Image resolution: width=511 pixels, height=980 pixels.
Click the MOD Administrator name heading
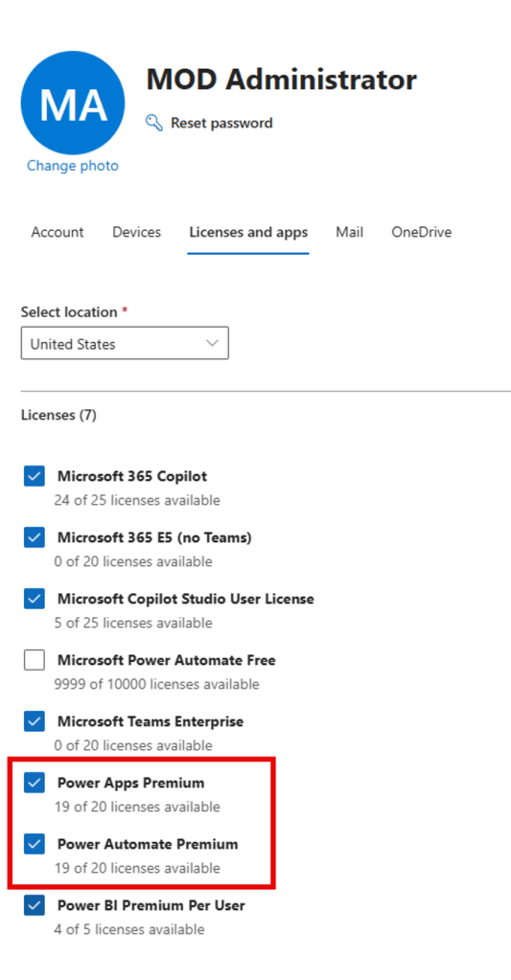point(282,80)
